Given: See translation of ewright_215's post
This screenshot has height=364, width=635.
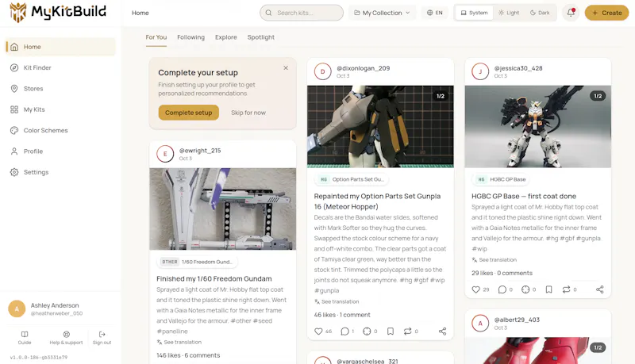Looking at the screenshot, I should pos(179,342).
